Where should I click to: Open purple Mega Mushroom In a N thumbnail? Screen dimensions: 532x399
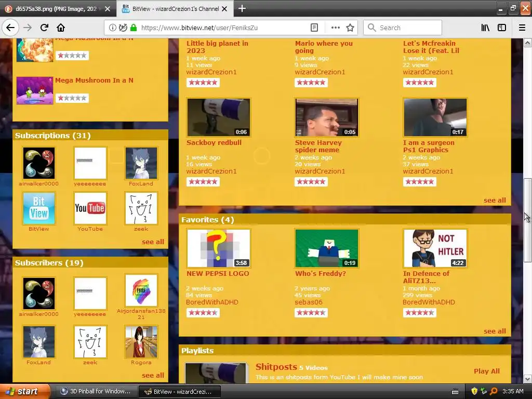point(35,90)
